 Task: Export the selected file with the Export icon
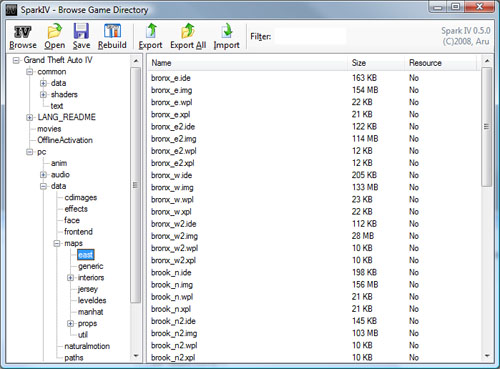pos(151,31)
